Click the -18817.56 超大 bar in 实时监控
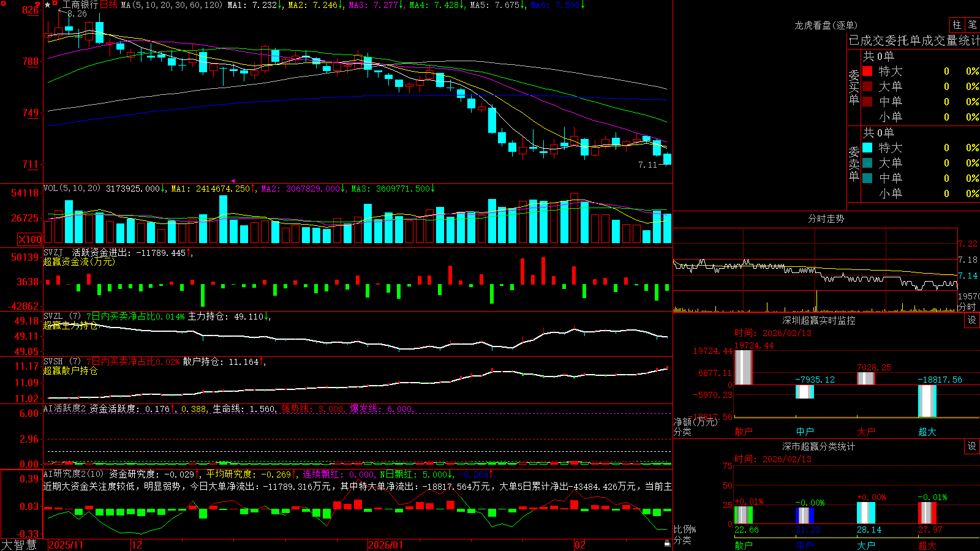980x551 pixels. tap(927, 401)
